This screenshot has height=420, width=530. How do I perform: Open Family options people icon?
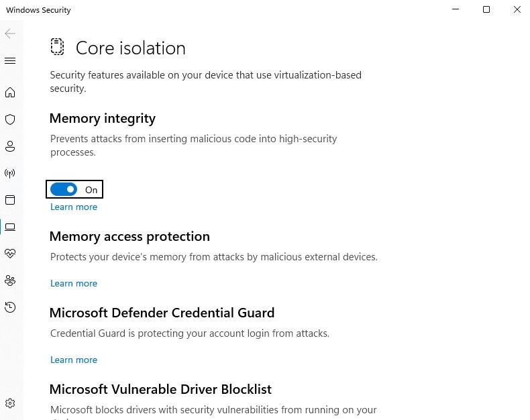pos(10,280)
